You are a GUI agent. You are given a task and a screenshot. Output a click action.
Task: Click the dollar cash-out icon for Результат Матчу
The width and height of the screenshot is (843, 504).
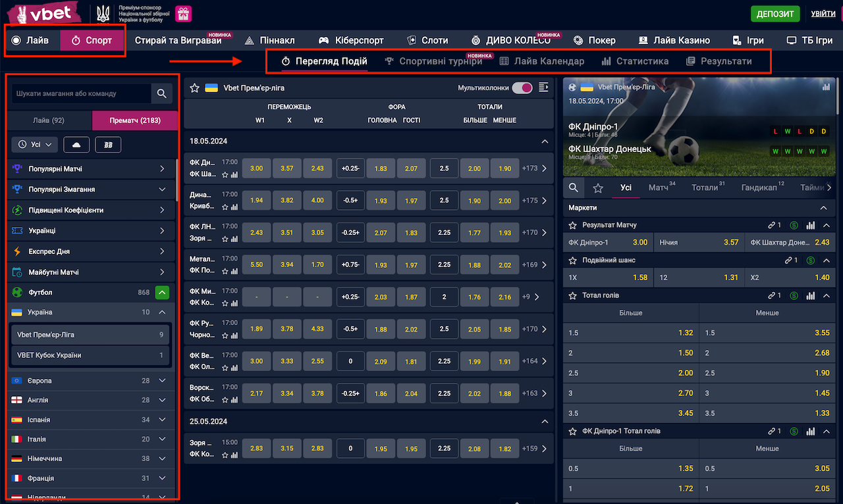pyautogui.click(x=794, y=226)
